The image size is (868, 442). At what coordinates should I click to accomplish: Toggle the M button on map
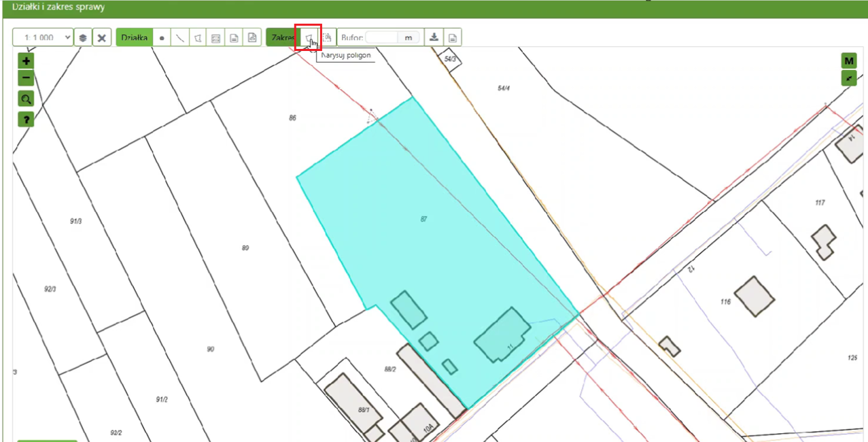pos(849,61)
